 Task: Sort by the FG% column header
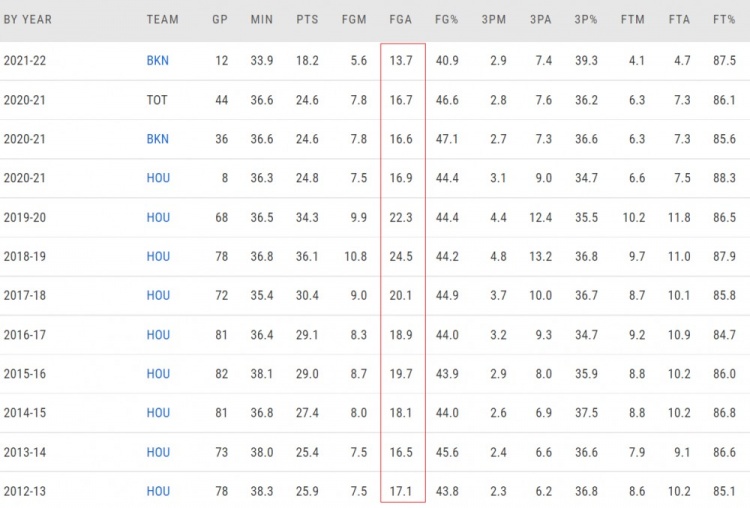coord(446,20)
